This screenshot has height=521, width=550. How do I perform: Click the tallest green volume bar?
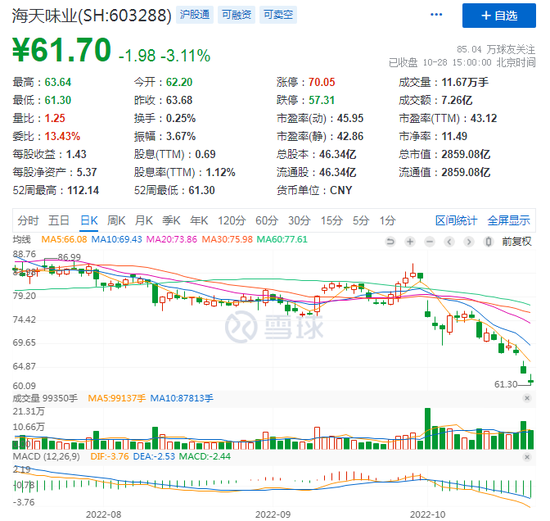427,429
